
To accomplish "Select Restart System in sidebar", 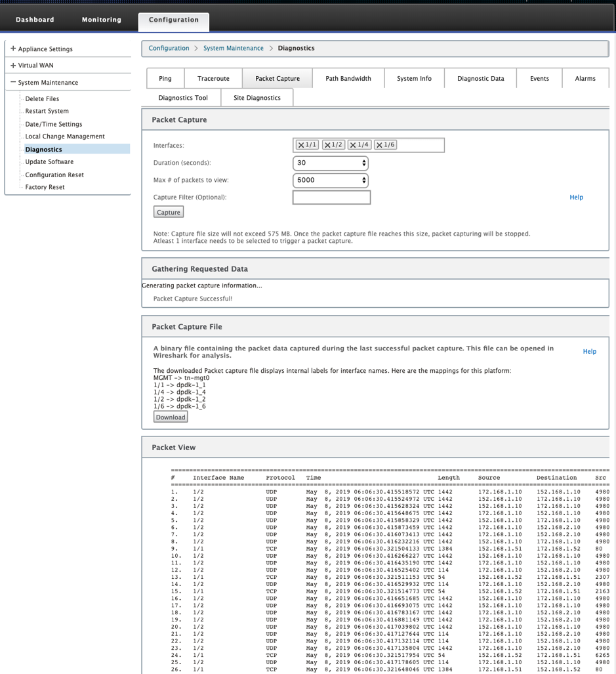I will click(x=47, y=111).
